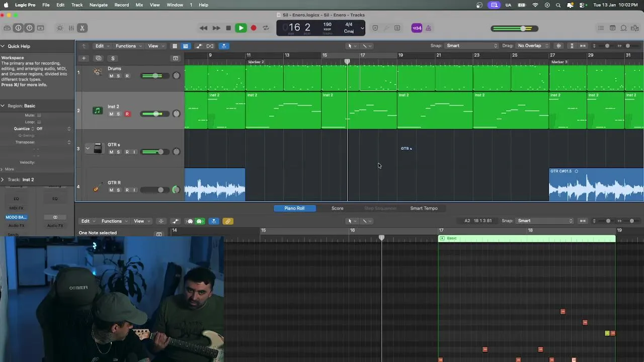Toggle tracks area grid view button
Screen dimensions: 644x362
click(x=175, y=46)
